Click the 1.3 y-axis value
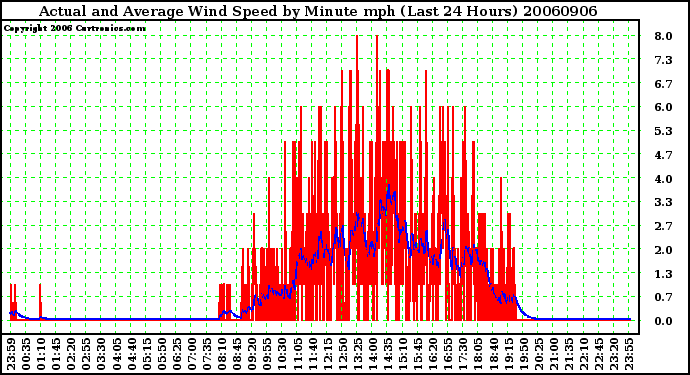This screenshot has width=690, height=375. (663, 274)
